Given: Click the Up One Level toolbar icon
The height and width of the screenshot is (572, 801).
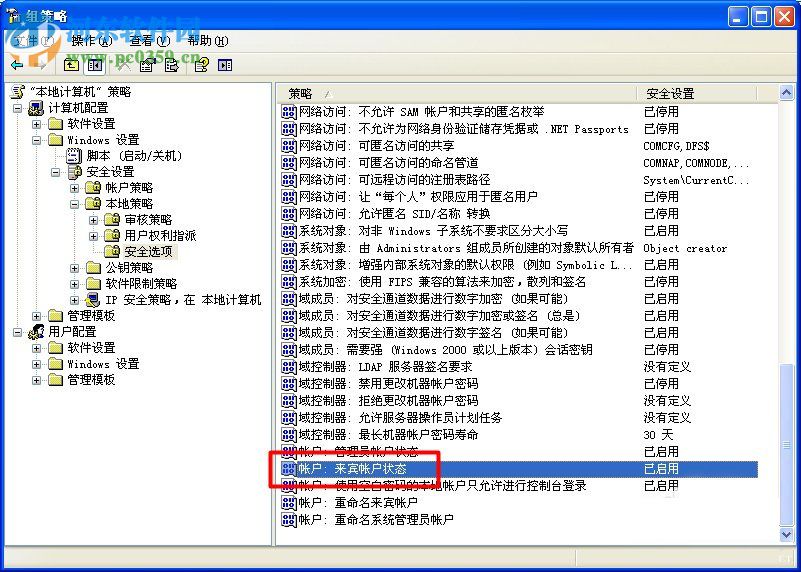Looking at the screenshot, I should point(71,65).
